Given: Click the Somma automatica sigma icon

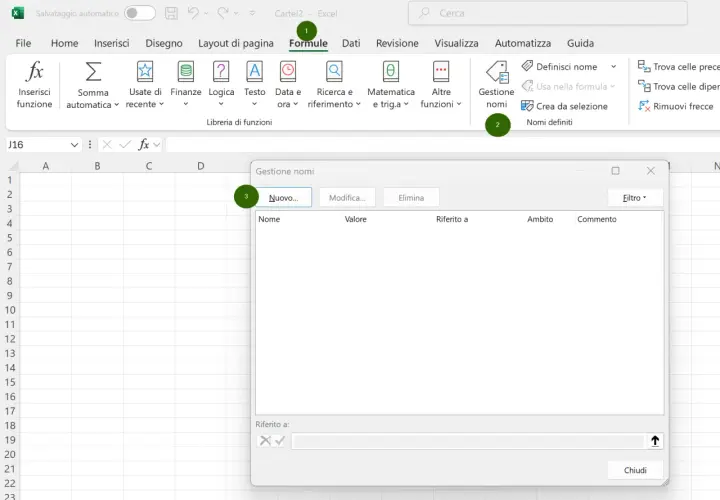Looking at the screenshot, I should (93, 72).
